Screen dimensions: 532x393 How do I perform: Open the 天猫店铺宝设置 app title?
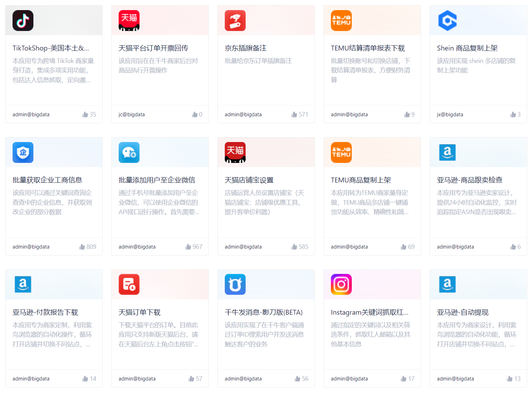[249, 180]
